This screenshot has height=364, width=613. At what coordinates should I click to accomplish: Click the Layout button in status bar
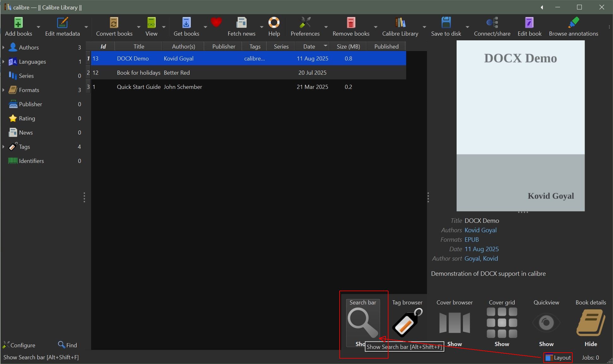(558, 357)
